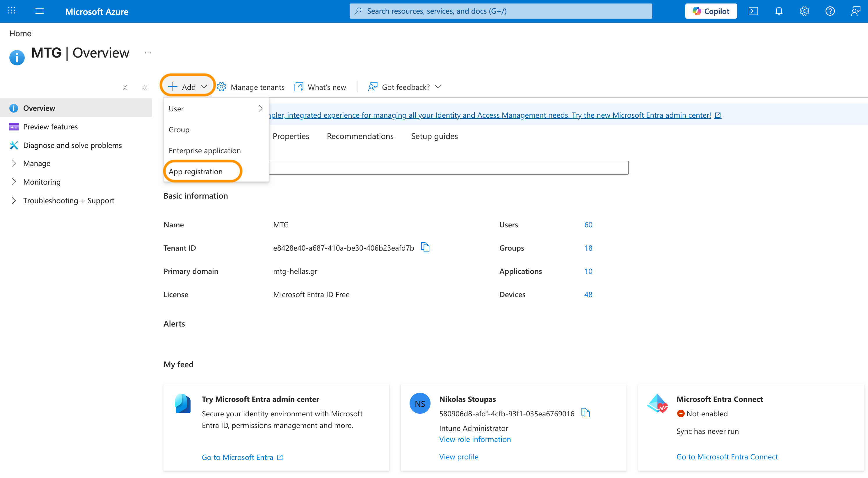
Task: Click the Microsoft Entra Connect card icon
Action: coord(657,403)
